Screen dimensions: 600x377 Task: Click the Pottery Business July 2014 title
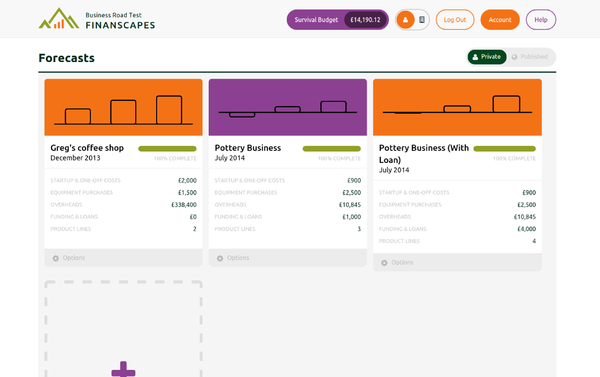248,148
